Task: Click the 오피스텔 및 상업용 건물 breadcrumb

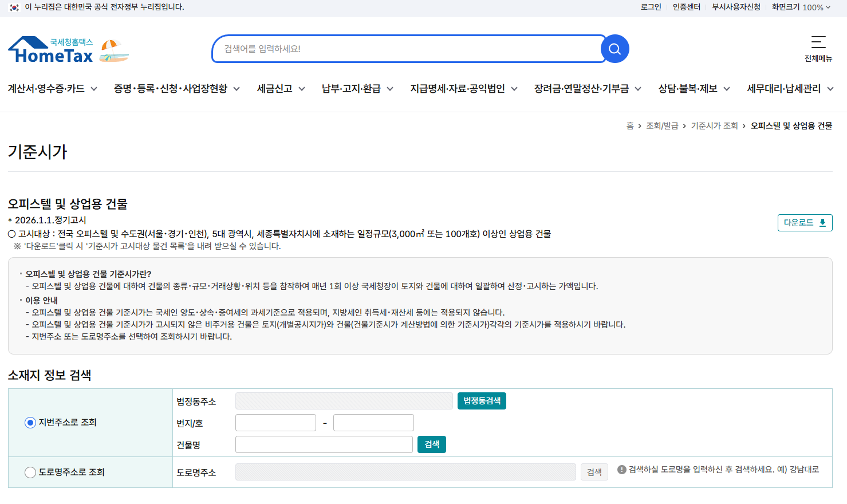Action: click(791, 126)
